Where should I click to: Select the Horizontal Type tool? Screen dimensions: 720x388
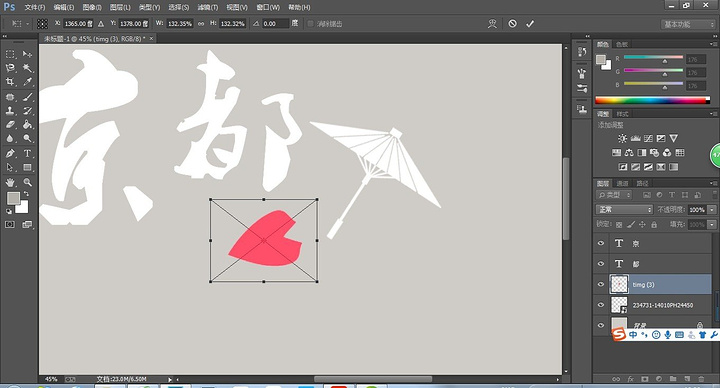28,153
